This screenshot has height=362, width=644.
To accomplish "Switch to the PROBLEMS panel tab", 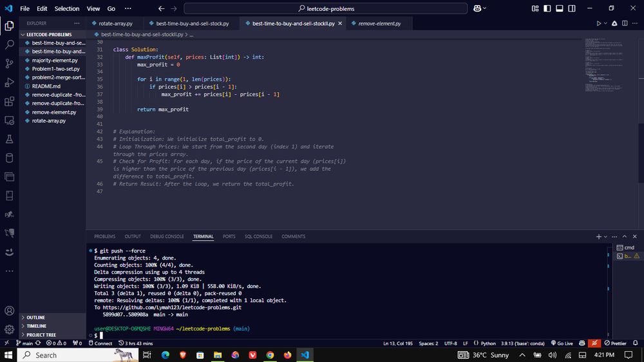I will [104, 236].
